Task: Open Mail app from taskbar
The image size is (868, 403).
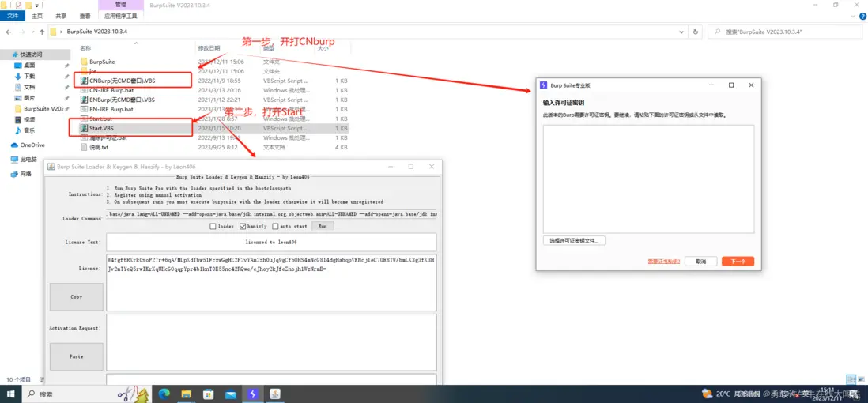Action: [x=230, y=394]
